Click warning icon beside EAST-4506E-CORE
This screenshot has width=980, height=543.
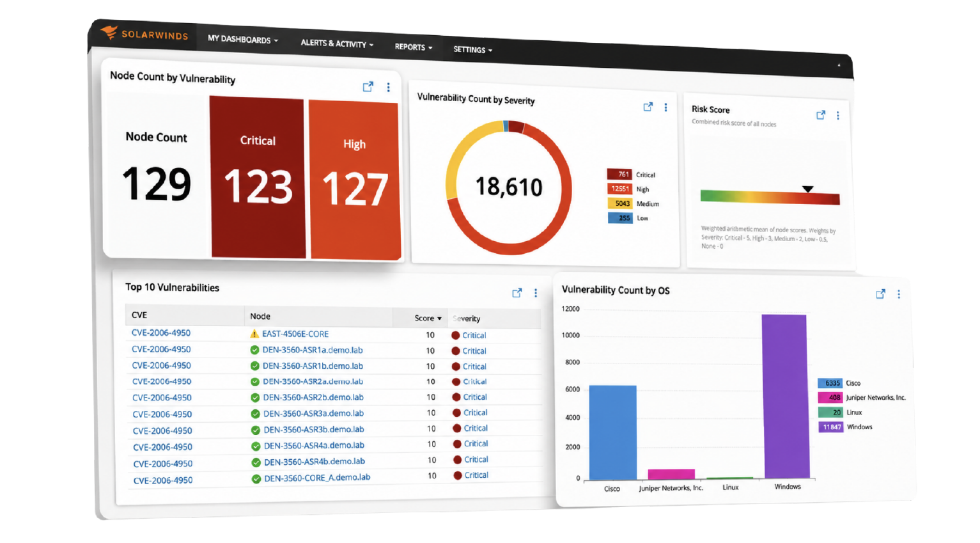(x=254, y=334)
